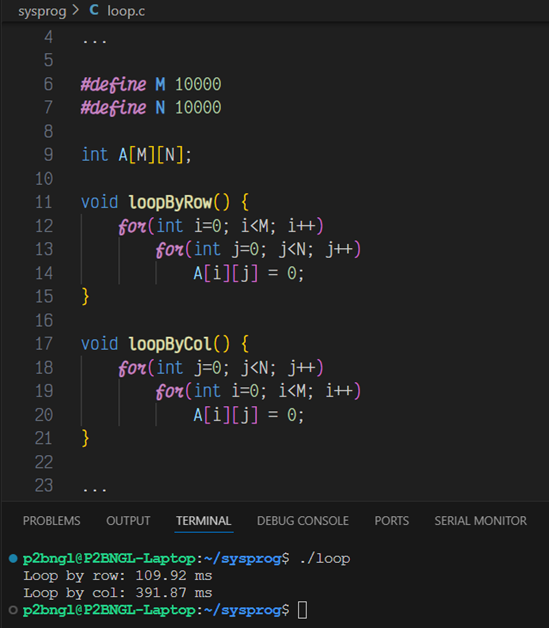Click the ellipsis on line 23

pos(95,489)
